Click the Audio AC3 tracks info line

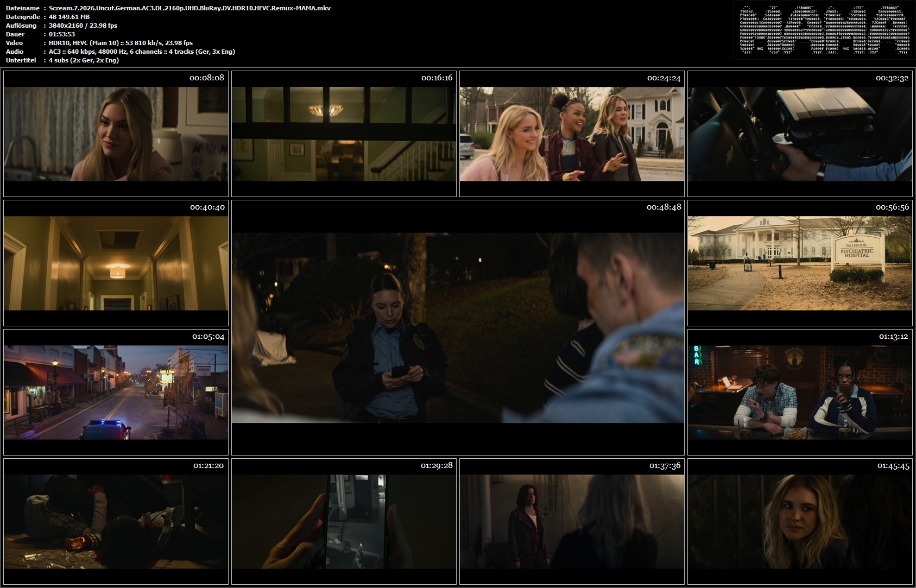pos(142,52)
